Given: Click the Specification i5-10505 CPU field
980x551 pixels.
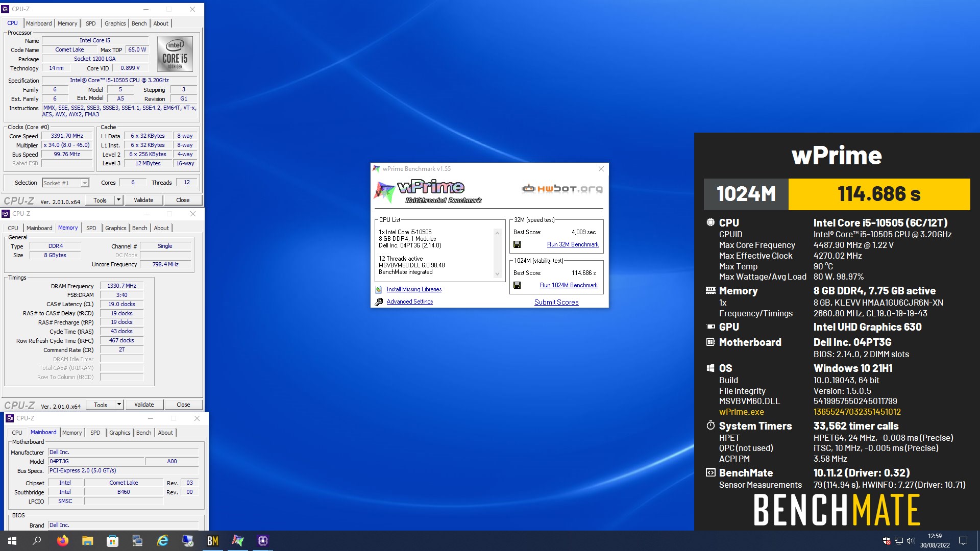Looking at the screenshot, I should pyautogui.click(x=119, y=80).
